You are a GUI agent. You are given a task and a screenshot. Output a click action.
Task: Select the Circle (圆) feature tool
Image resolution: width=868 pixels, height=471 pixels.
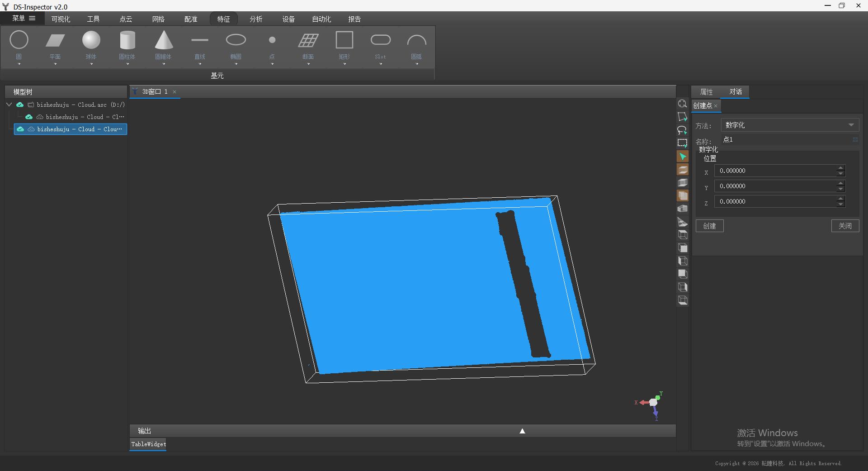19,44
